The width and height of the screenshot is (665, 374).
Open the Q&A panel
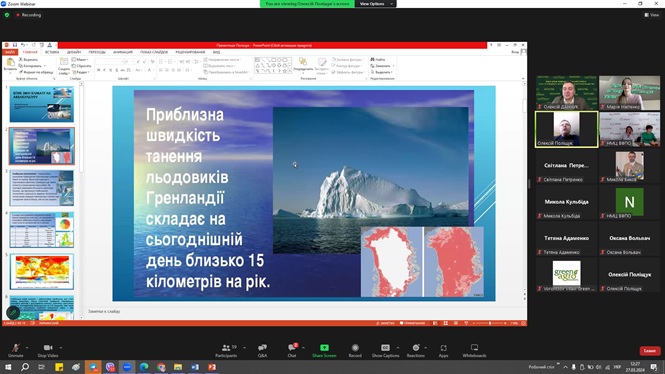click(x=263, y=350)
